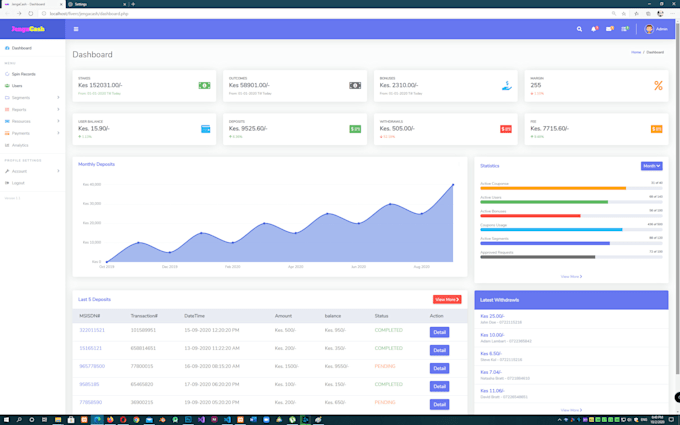The image size is (680, 425).
Task: Open Detail for MSISDN 965778500
Action: tap(439, 369)
